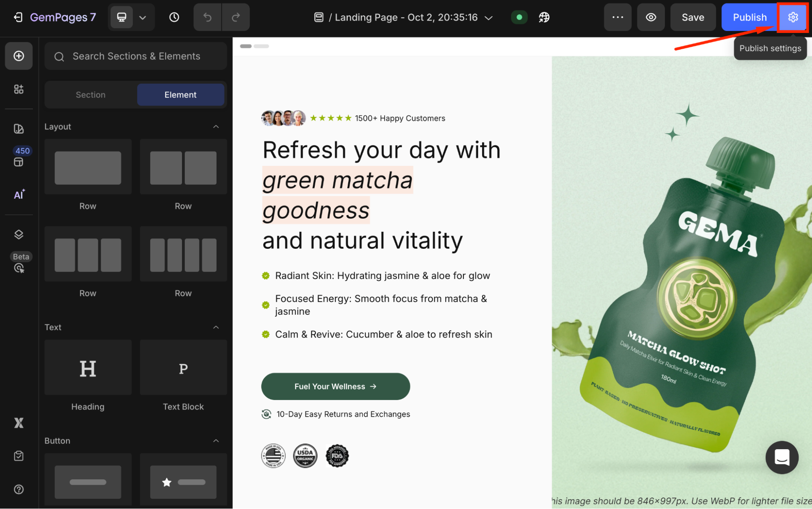Screen dimensions: 812x509
Task: Click the Save button
Action: tap(693, 17)
